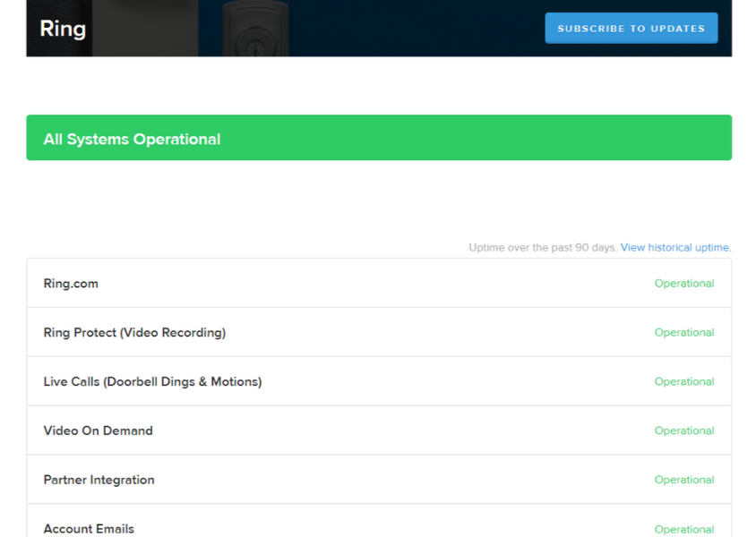Click Operational status for Ring.com
Image resolution: width=756 pixels, height=537 pixels.
[x=683, y=284]
